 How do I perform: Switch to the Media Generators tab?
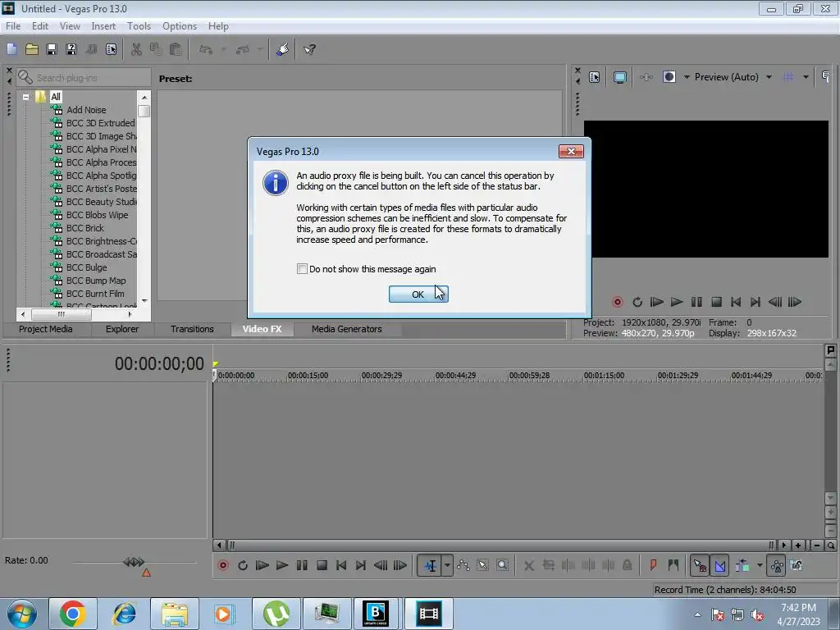[x=347, y=329]
